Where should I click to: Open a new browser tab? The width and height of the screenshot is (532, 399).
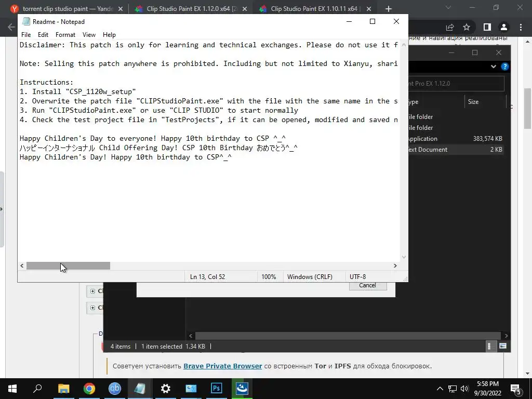pyautogui.click(x=389, y=9)
